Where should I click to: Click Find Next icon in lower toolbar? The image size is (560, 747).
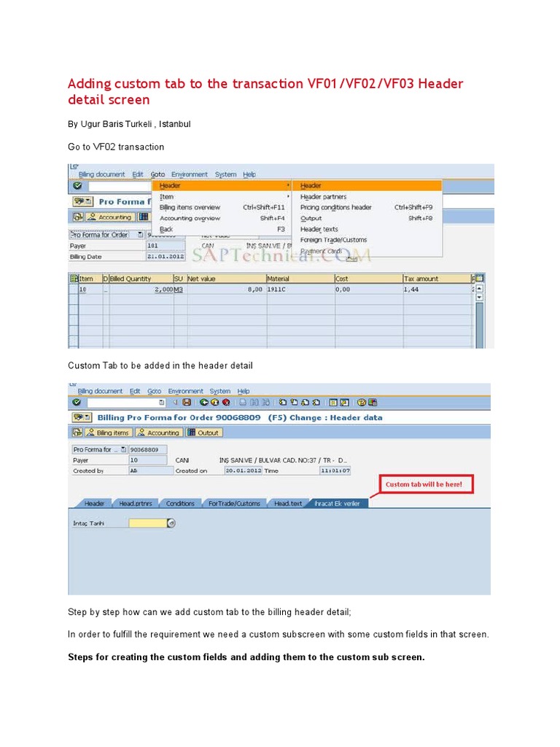[265, 403]
